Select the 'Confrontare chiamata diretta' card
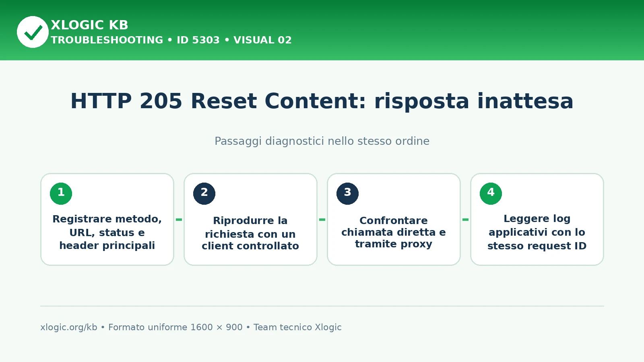The image size is (644, 362). click(x=394, y=220)
